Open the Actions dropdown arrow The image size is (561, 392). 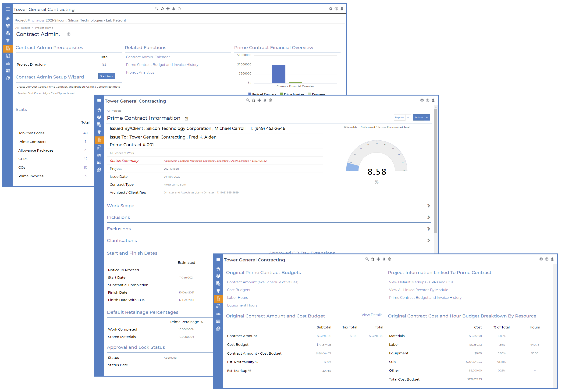[x=427, y=118]
